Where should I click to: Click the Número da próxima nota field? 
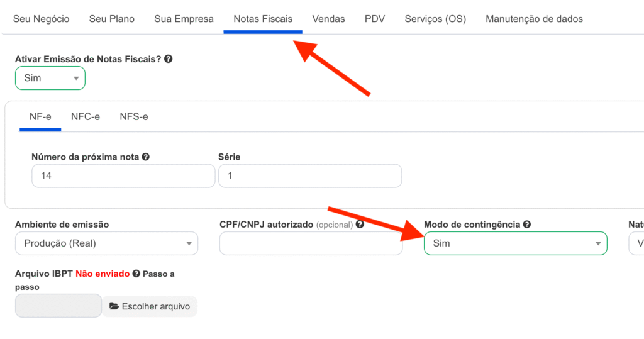point(123,176)
